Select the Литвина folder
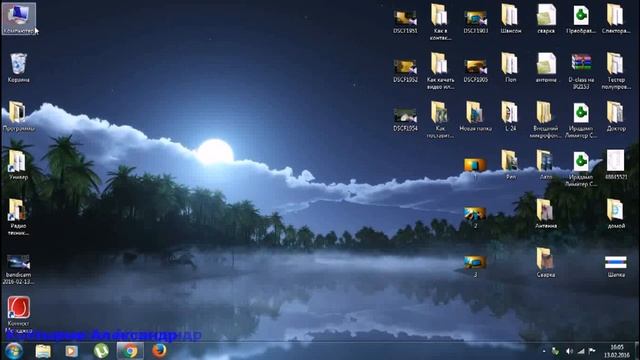Viewport: 640px width, 360px height. coord(546,213)
